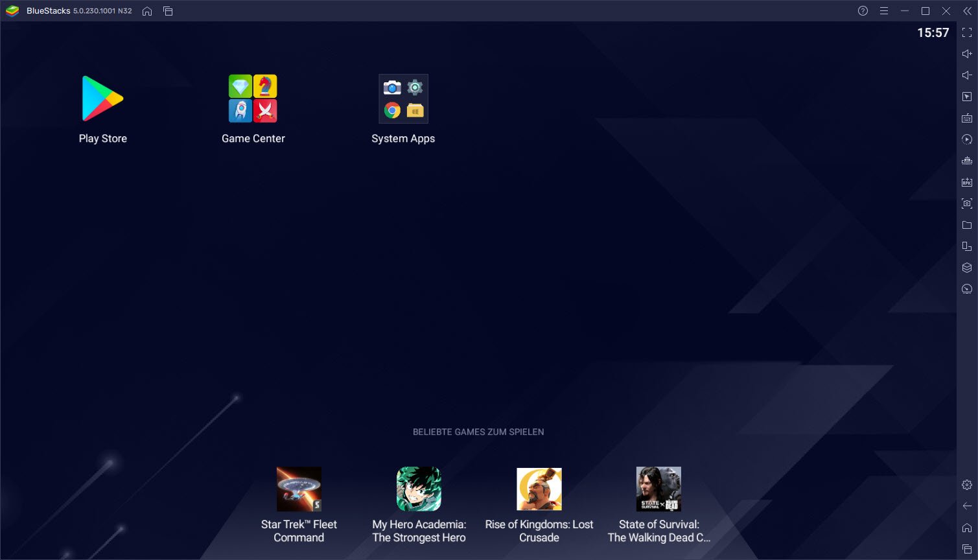Rotate the screen using the sidebar rotate icon

point(967,246)
